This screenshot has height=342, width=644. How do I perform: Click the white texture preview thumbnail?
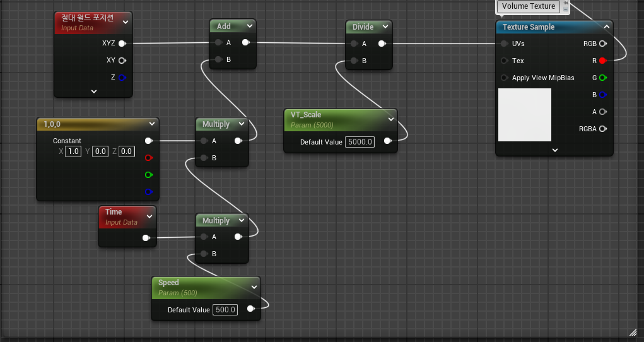[525, 115]
